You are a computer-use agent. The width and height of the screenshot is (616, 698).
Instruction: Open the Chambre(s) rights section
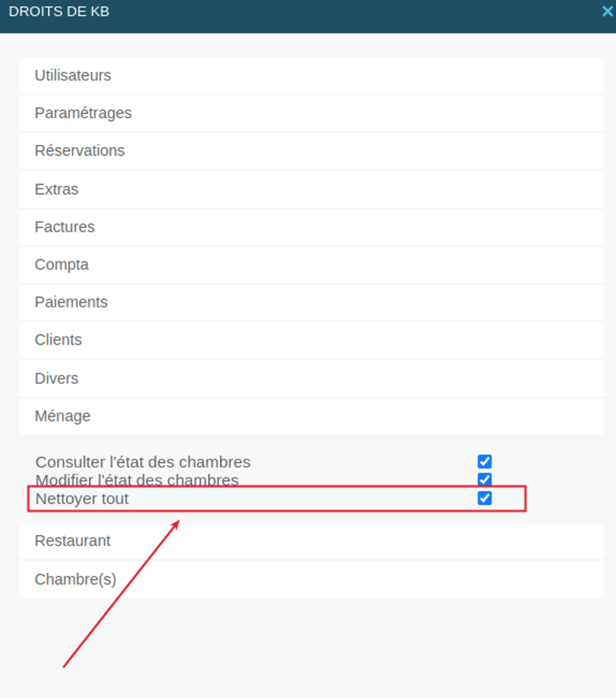point(312,579)
